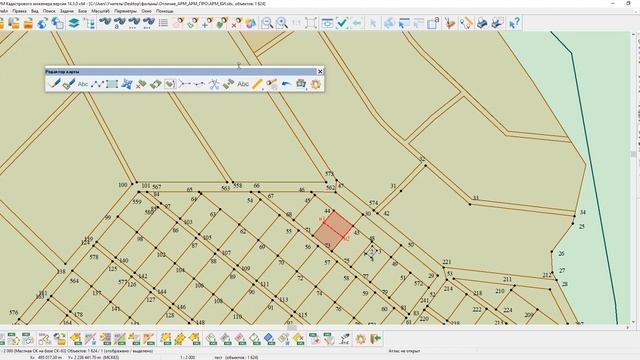Select the create object pen tool in map editor
The height and width of the screenshot is (360, 640).
point(54,84)
